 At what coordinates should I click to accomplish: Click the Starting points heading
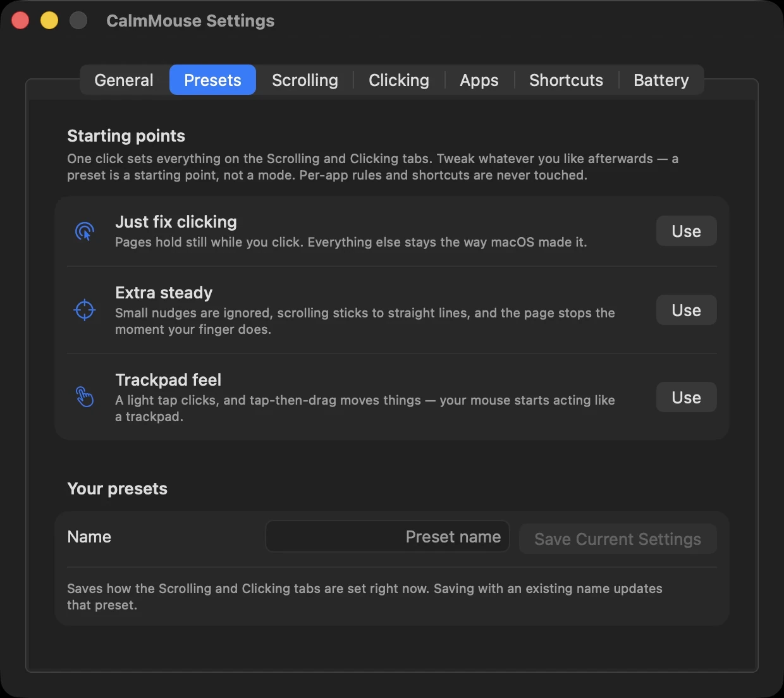(x=126, y=136)
